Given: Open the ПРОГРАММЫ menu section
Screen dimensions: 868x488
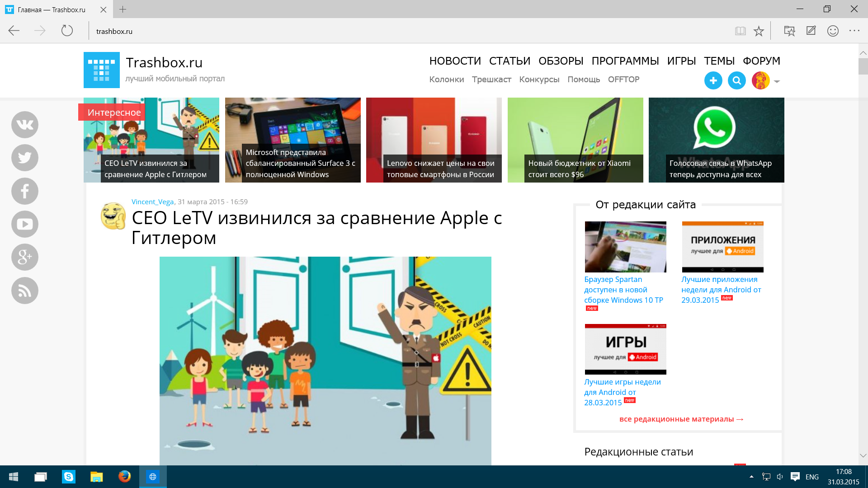Looking at the screenshot, I should 625,61.
